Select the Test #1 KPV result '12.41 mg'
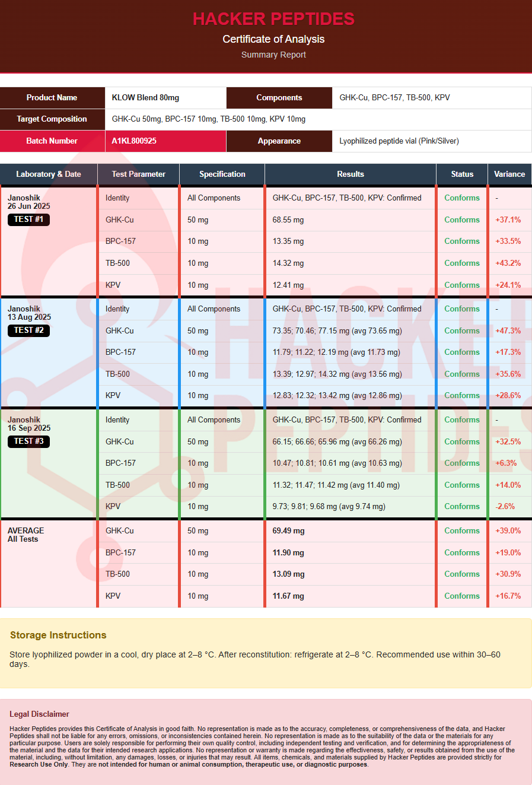This screenshot has height=785, width=532. click(x=288, y=285)
